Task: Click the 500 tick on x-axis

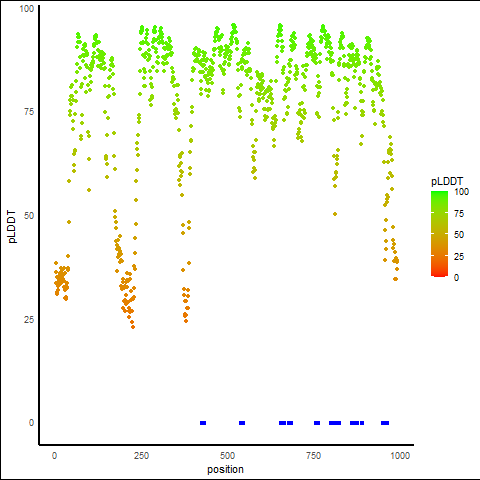Action: point(227,455)
